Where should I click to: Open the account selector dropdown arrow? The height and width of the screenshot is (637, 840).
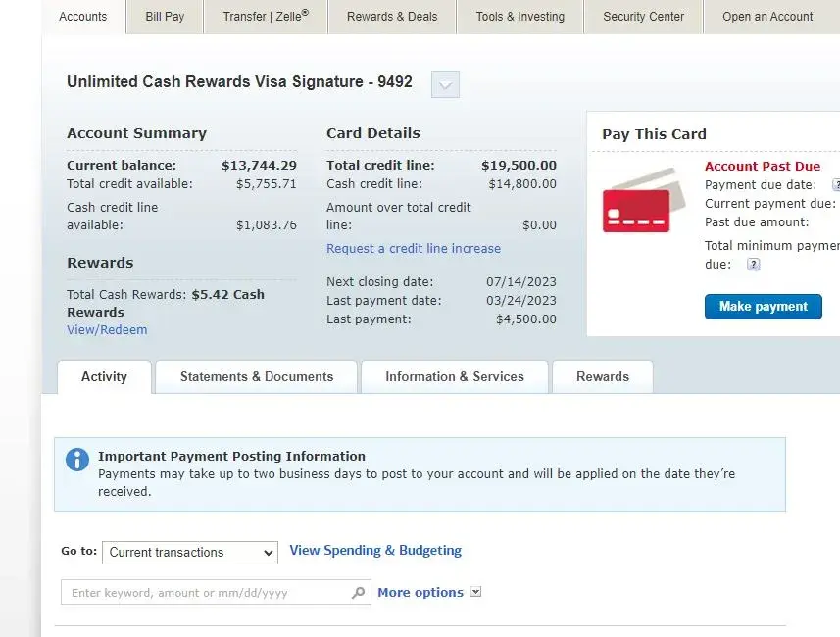445,84
